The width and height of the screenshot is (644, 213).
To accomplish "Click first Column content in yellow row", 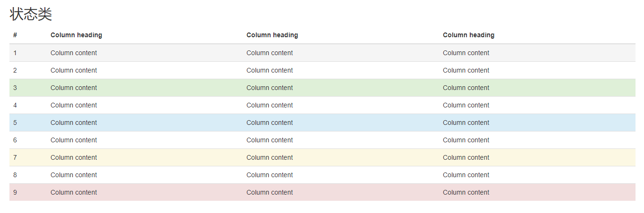I will point(74,157).
